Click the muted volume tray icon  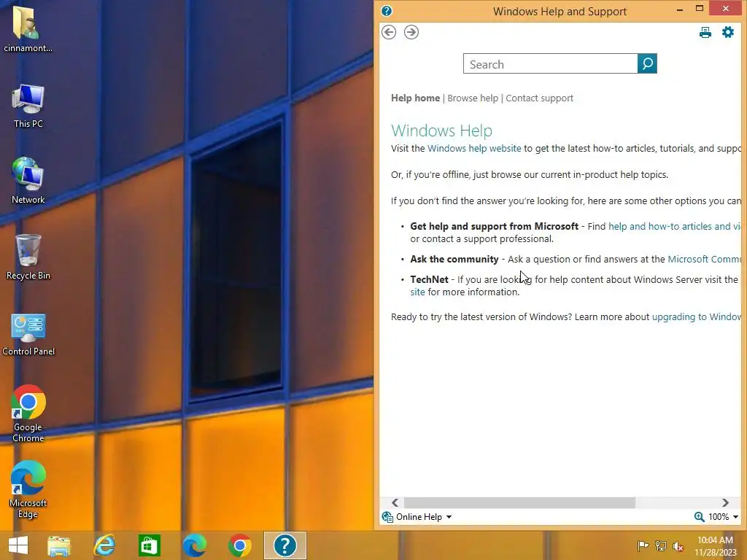(678, 545)
